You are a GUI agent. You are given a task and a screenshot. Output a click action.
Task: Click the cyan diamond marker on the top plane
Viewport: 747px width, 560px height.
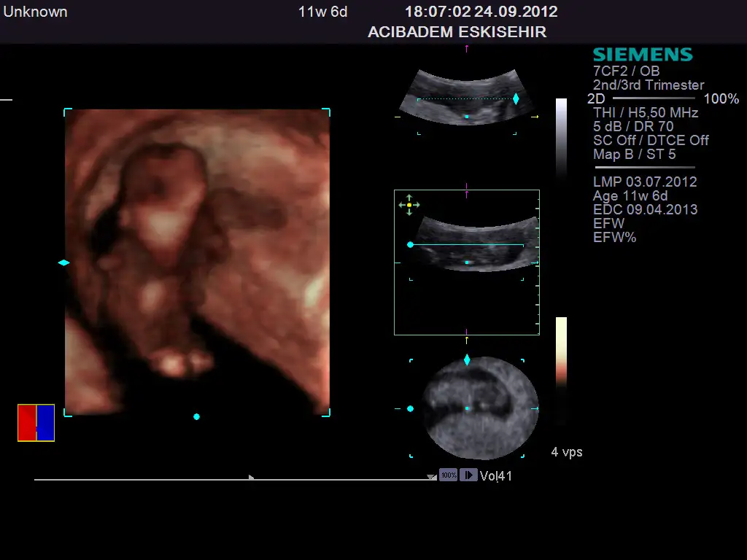coord(516,98)
